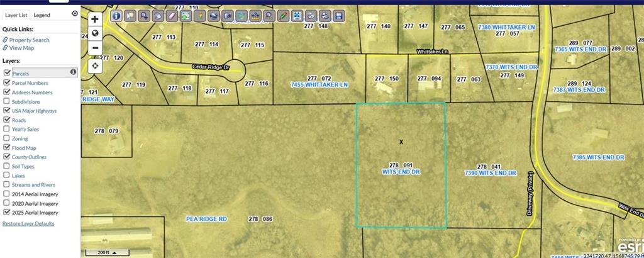
Task: Uncheck the Parcels layer checkbox
Action: (6, 73)
